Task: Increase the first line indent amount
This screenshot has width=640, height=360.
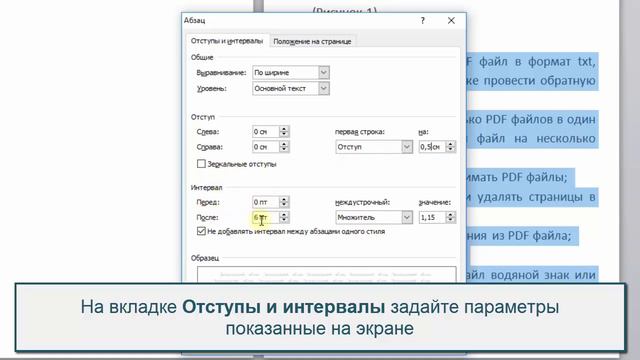Action: [x=451, y=144]
